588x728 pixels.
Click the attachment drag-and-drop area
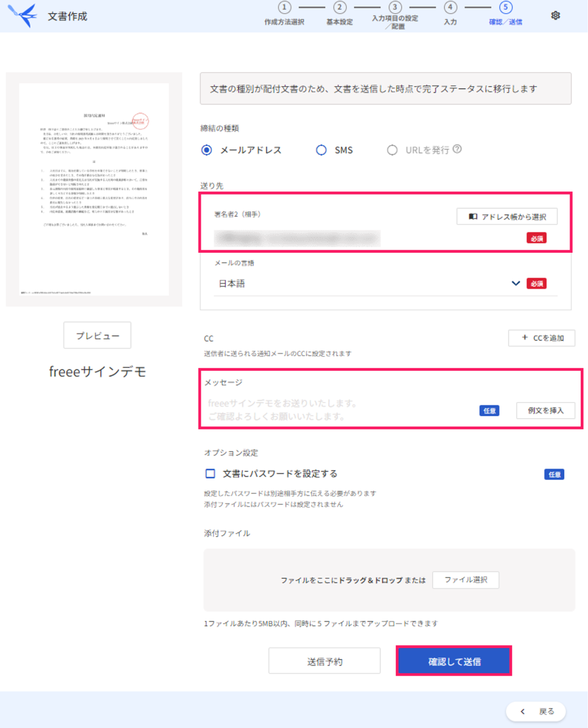coord(389,580)
